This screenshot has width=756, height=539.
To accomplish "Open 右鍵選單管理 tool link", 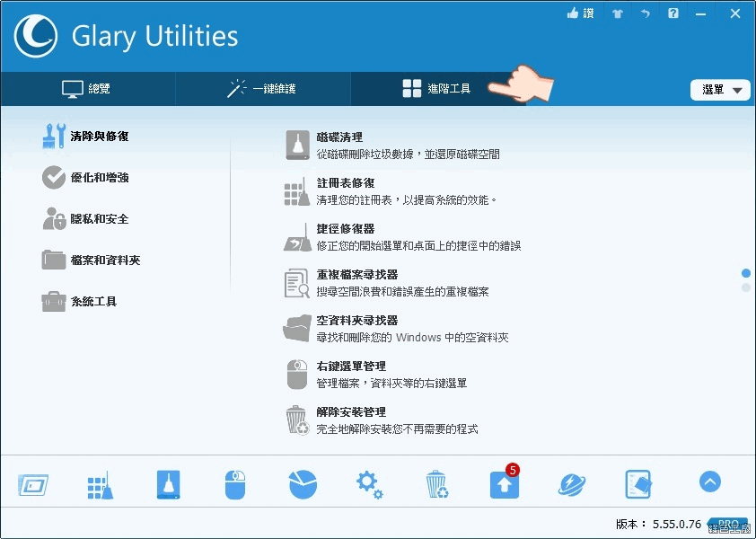I will tap(351, 367).
